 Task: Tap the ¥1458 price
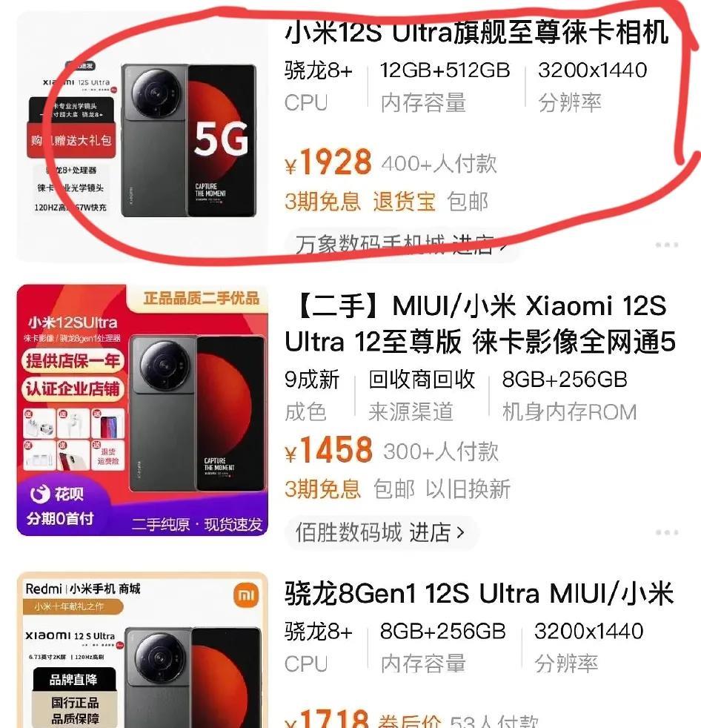tap(328, 450)
